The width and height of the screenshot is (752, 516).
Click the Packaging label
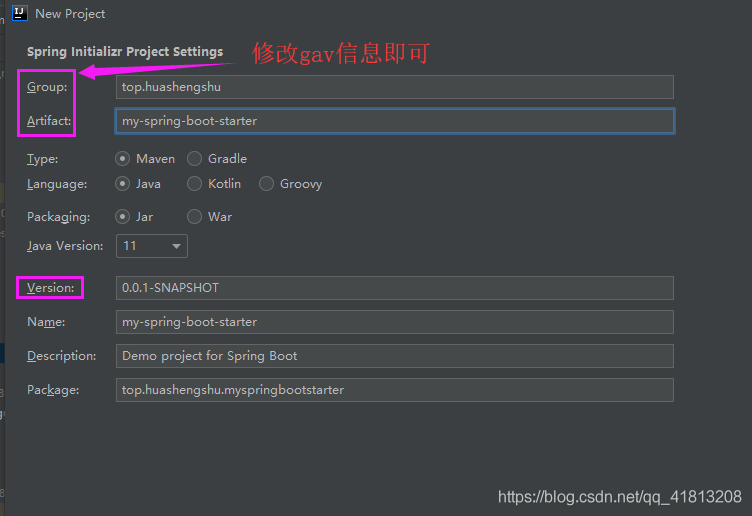59,217
